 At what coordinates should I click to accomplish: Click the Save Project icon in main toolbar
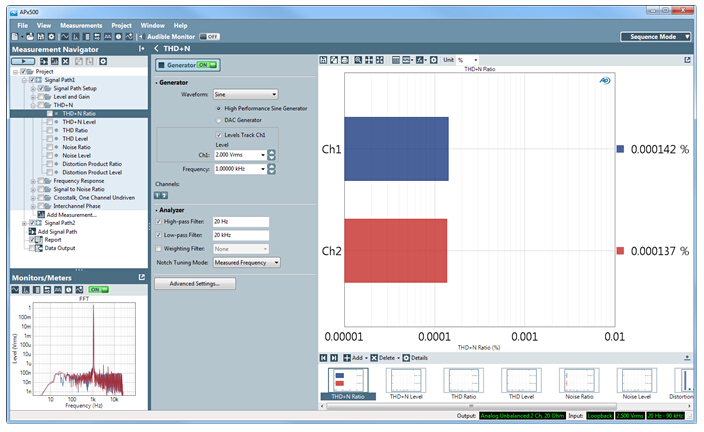coord(40,37)
